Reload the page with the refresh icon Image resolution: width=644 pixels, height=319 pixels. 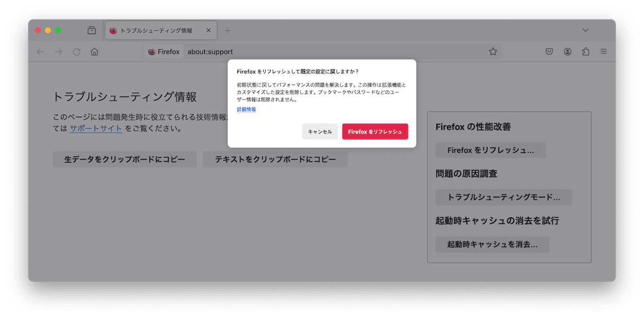(x=76, y=51)
